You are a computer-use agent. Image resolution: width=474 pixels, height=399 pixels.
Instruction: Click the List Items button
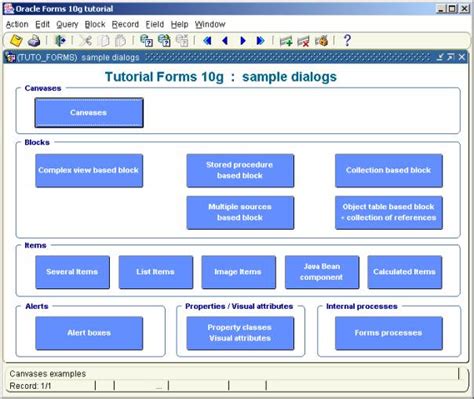tap(156, 272)
